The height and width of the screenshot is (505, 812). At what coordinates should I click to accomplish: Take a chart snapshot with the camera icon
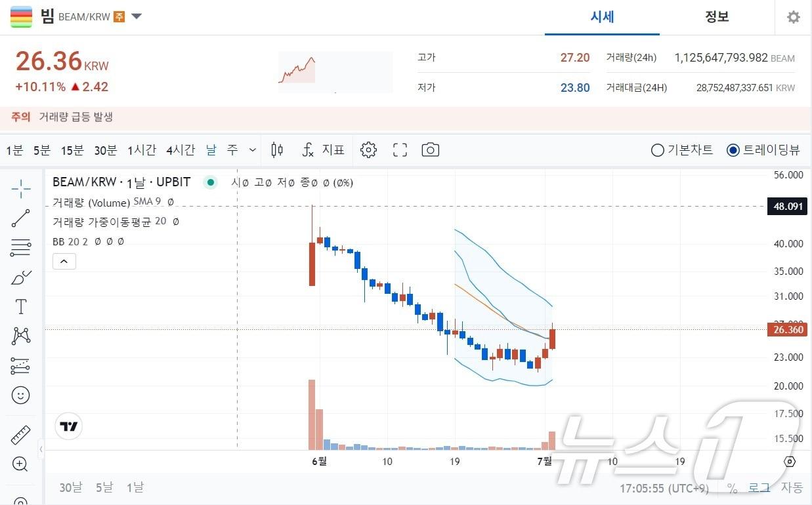pyautogui.click(x=430, y=150)
